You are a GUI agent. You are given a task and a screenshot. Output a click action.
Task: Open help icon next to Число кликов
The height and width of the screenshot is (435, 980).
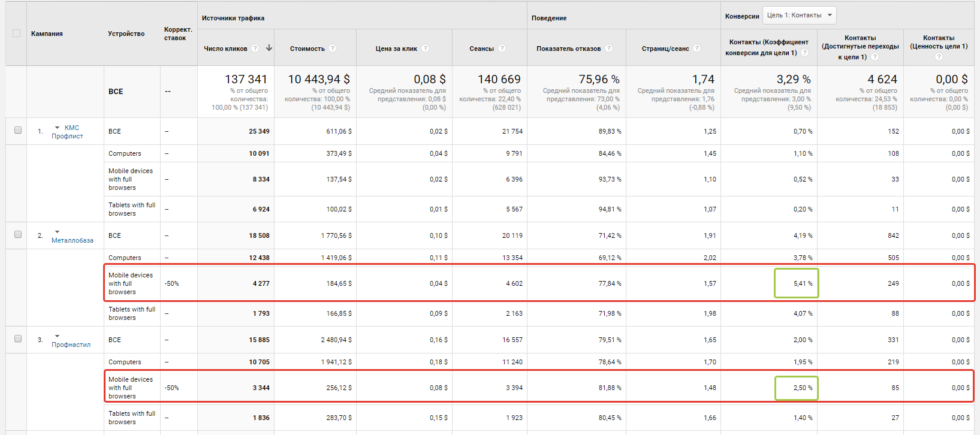coord(255,49)
